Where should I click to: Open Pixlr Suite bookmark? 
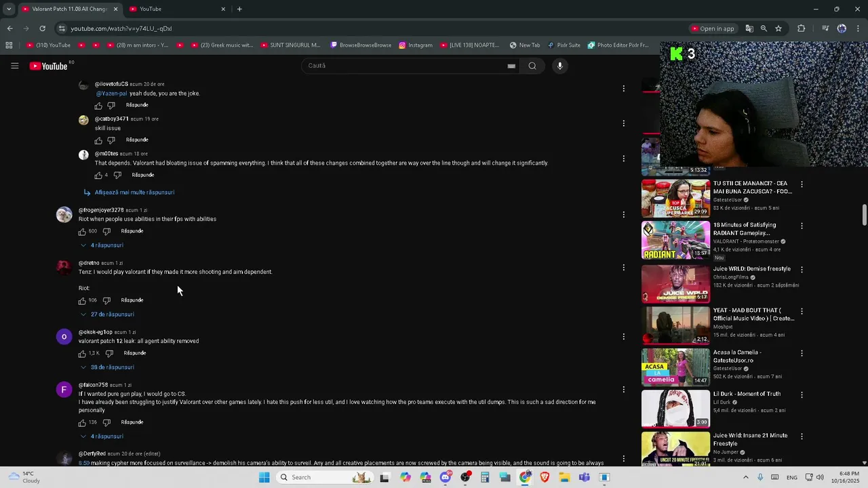(x=564, y=45)
